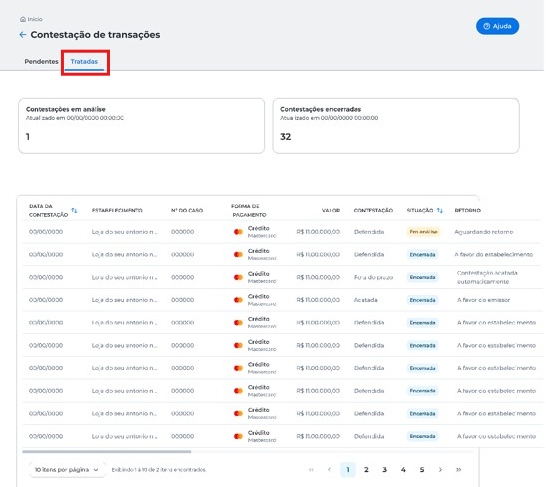This screenshot has width=546, height=487.
Task: Click the Em análise status badge
Action: point(423,232)
